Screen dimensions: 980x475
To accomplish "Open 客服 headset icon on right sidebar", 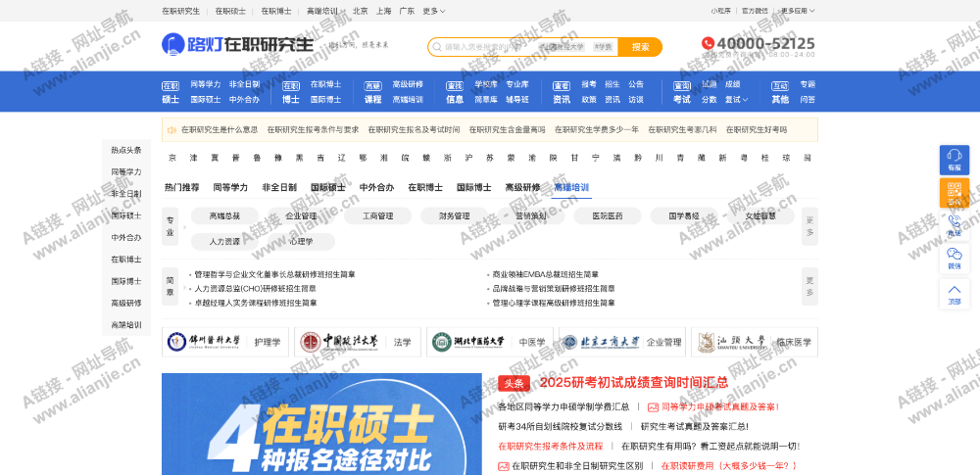I will tap(955, 160).
